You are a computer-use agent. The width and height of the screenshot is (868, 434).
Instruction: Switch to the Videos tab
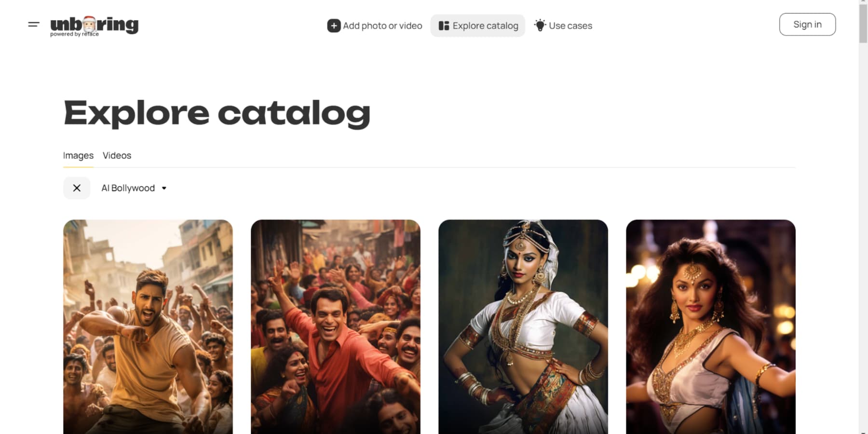[117, 155]
